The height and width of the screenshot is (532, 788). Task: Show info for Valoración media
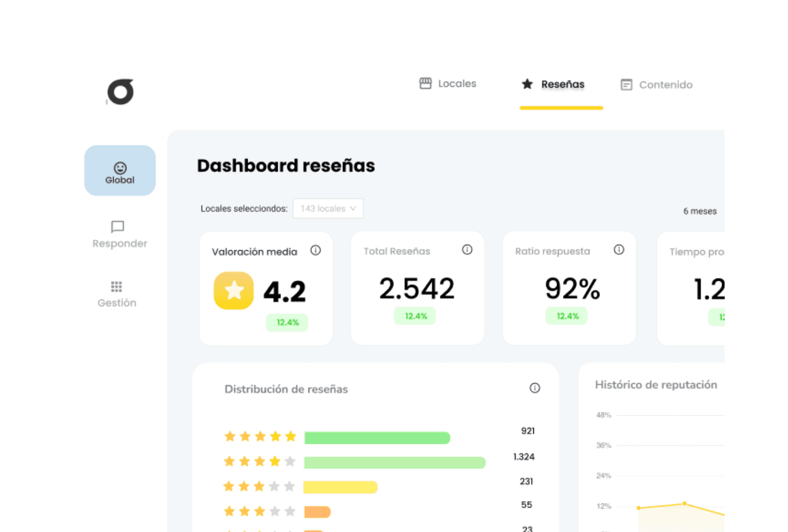coord(316,250)
